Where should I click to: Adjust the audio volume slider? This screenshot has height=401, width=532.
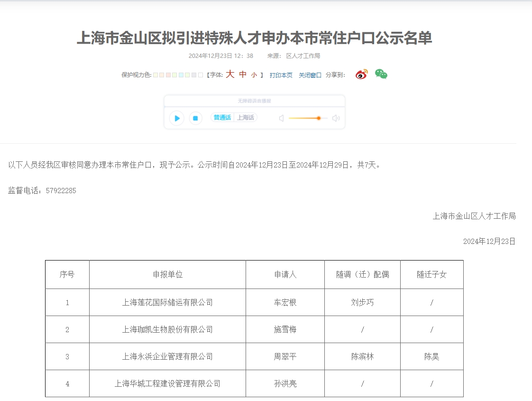tap(319, 118)
